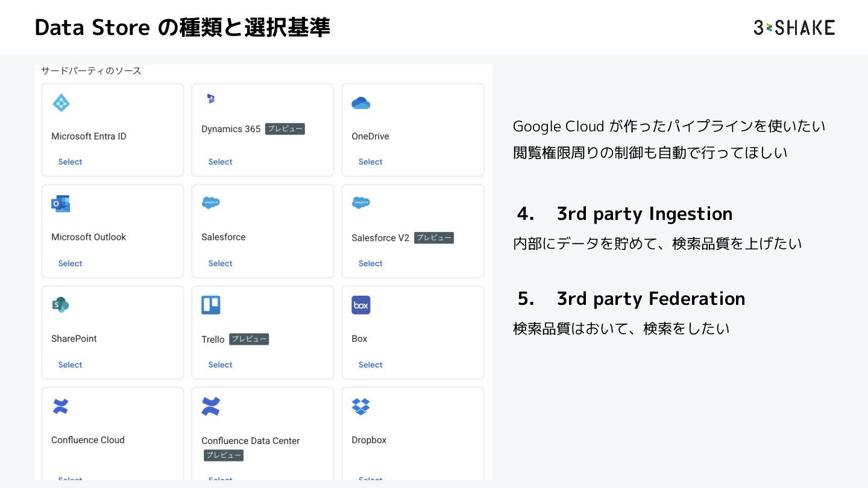Click the Confluence Data Center icon
This screenshot has height=488, width=868.
pos(211,407)
